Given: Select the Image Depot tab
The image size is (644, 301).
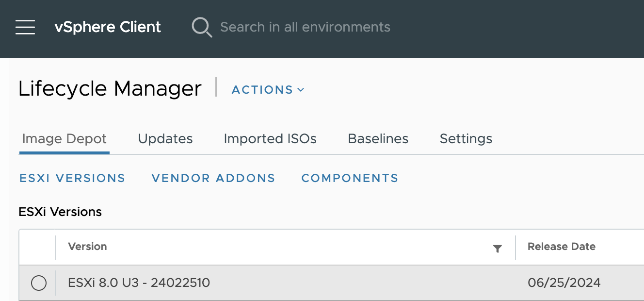Looking at the screenshot, I should [x=64, y=138].
